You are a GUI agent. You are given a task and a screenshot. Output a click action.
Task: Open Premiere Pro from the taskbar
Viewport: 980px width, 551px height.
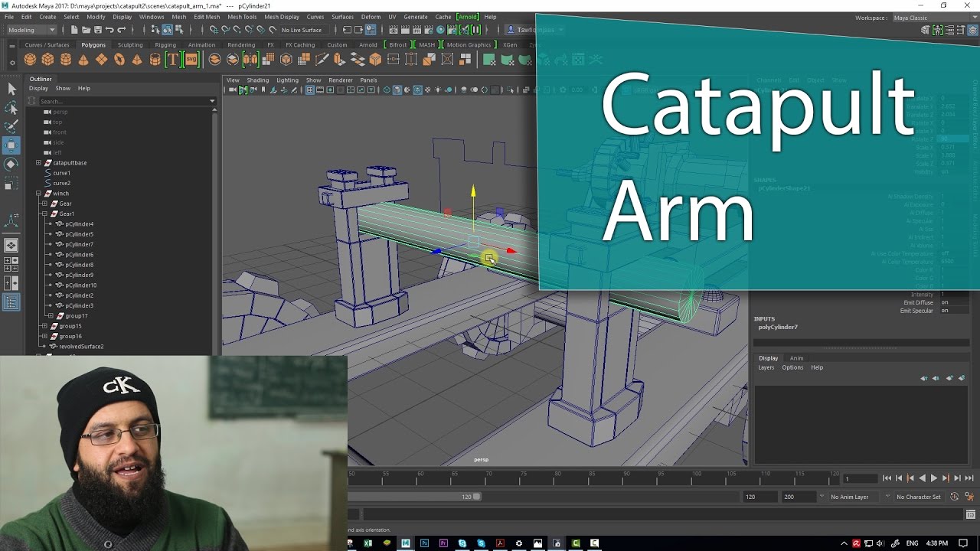click(443, 543)
